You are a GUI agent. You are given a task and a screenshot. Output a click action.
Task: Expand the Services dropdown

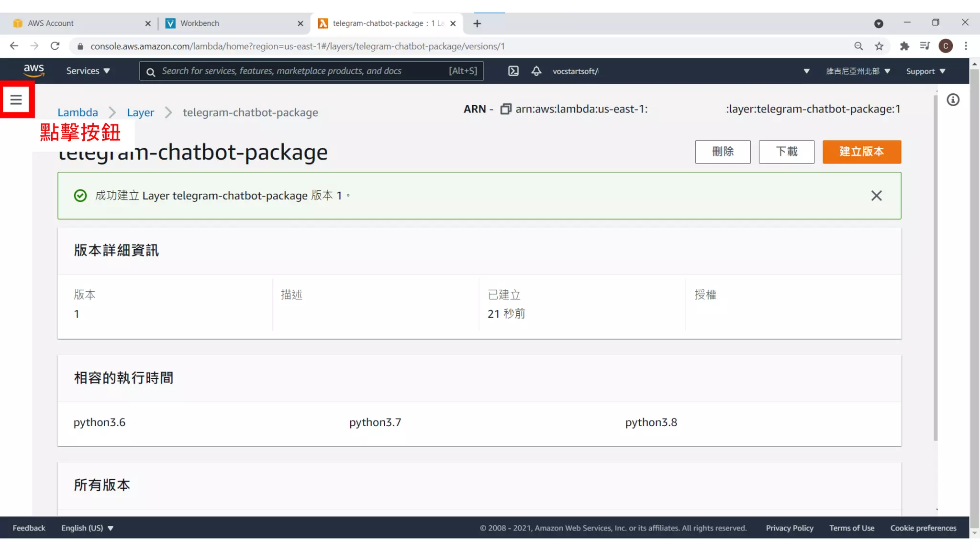[x=88, y=71]
